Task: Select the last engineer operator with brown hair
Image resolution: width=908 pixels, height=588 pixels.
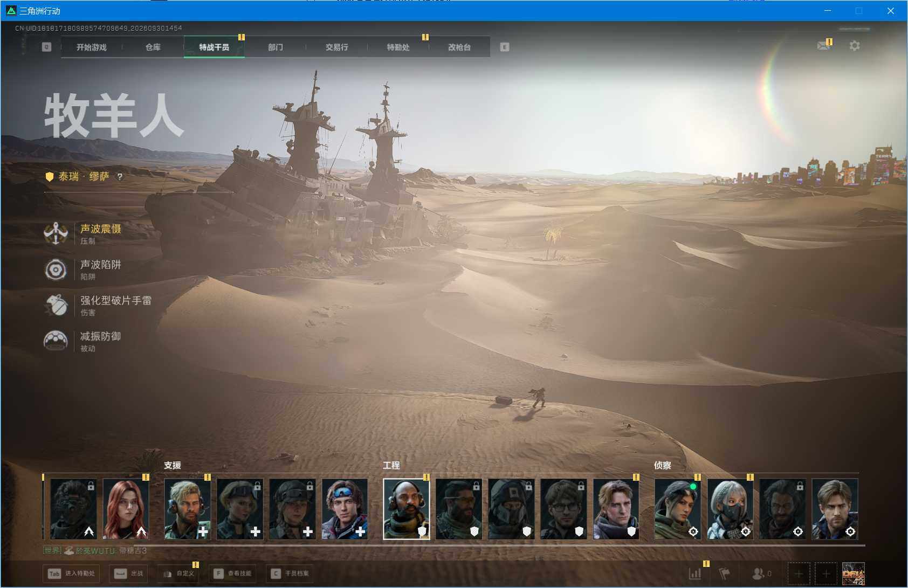Action: pyautogui.click(x=616, y=509)
